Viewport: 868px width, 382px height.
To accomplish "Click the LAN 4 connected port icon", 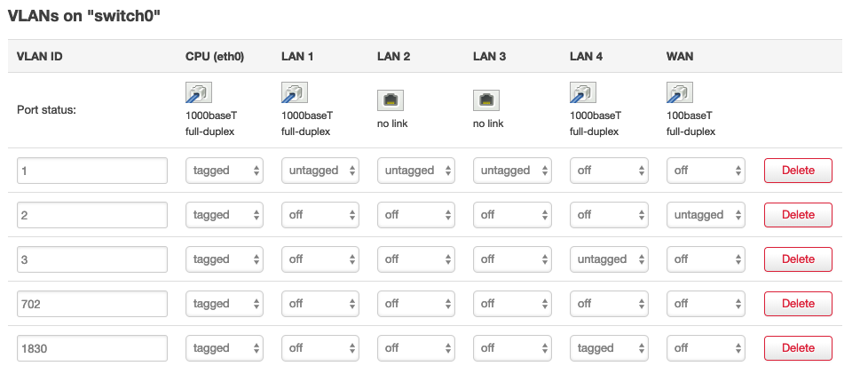I will [x=583, y=93].
